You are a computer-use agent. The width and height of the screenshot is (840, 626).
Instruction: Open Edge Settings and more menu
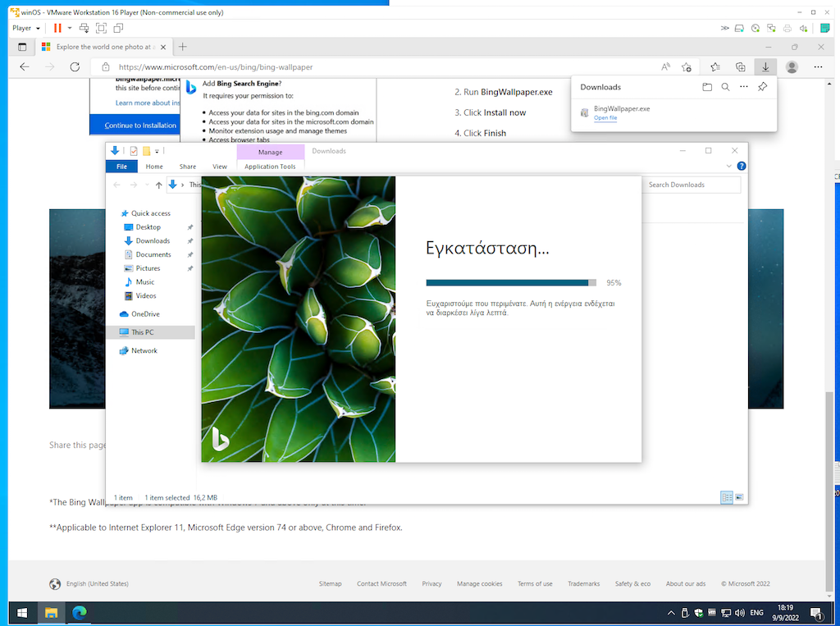(818, 67)
